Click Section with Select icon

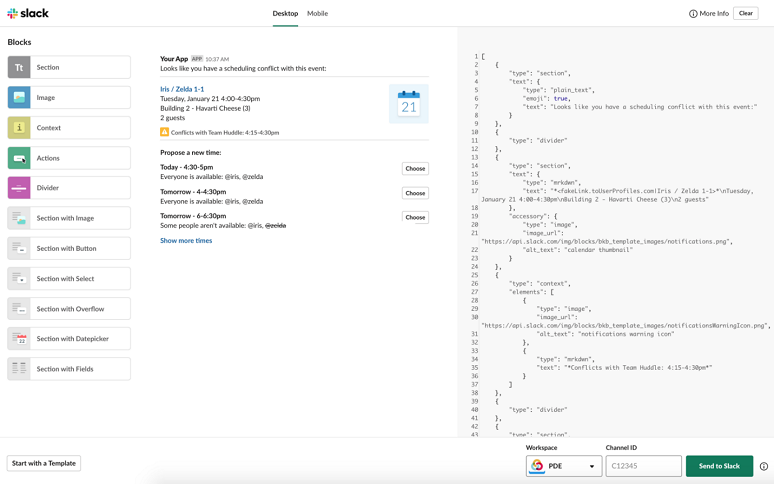point(19,279)
